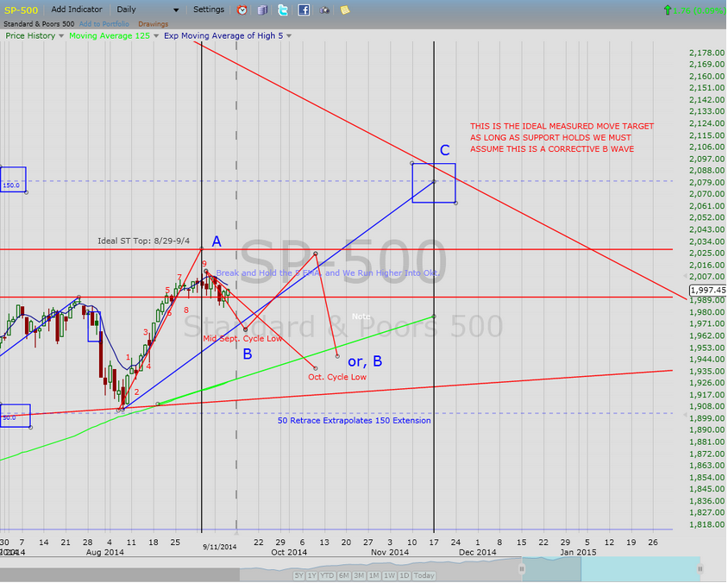The height and width of the screenshot is (583, 728).
Task: Click the 9/11/2014 date marker on axis
Action: [x=220, y=547]
